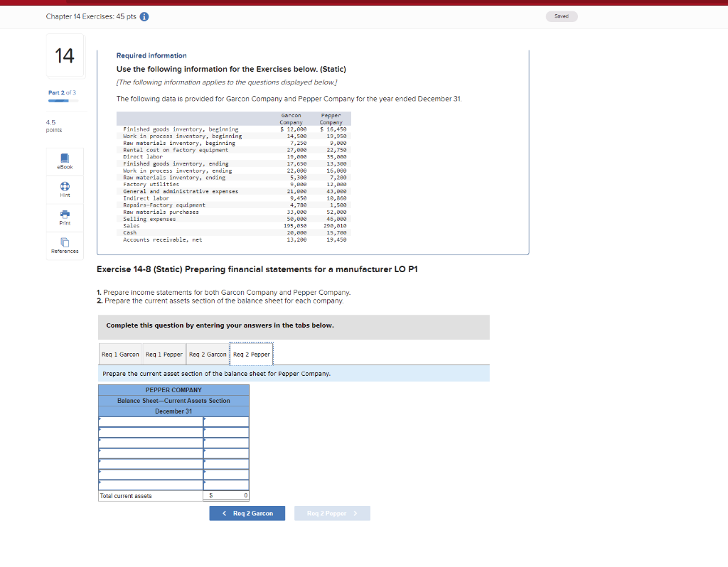This screenshot has height=567, width=728.
Task: Click the Garcon Company column header
Action: point(291,119)
